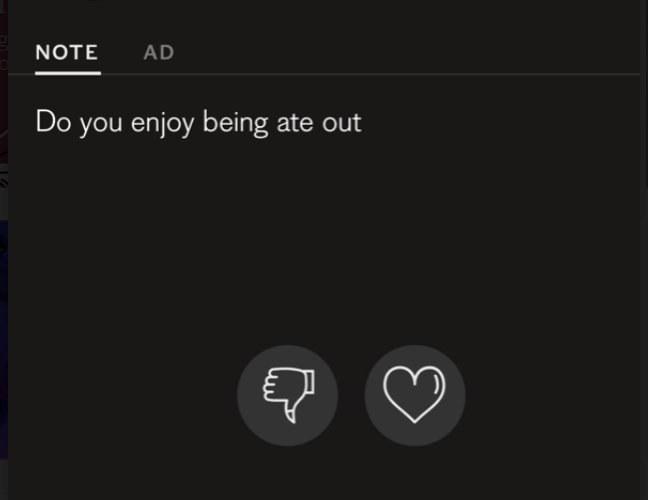Click the note text about enjoying
Image resolution: width=648 pixels, height=500 pixels.
199,123
